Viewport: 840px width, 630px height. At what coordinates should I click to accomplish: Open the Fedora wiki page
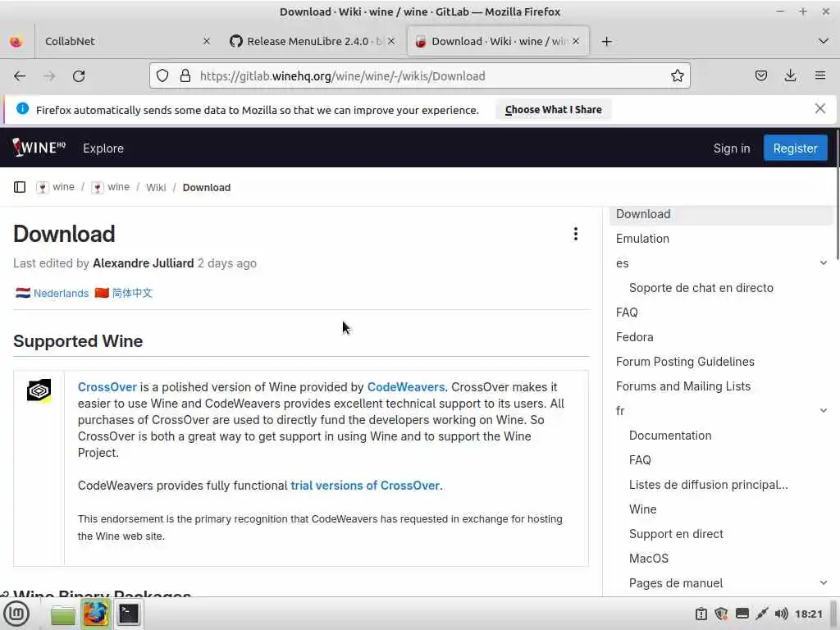634,337
